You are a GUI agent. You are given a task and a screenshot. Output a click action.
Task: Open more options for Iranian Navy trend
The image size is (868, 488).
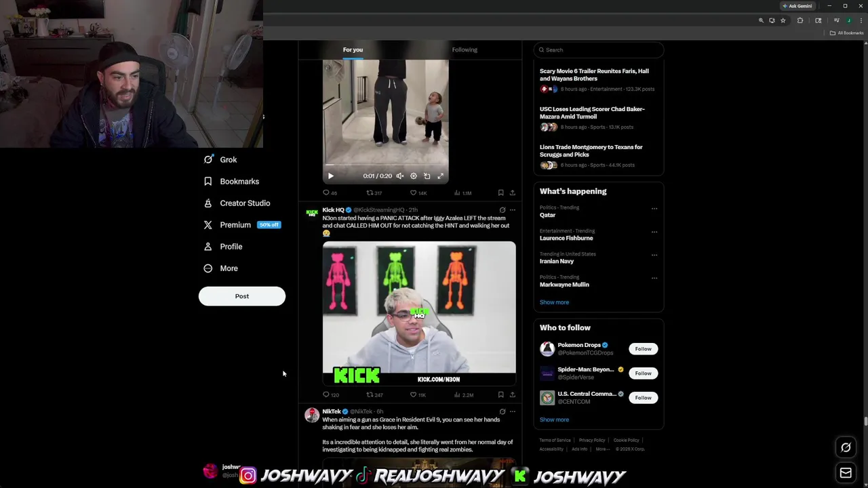pyautogui.click(x=654, y=255)
